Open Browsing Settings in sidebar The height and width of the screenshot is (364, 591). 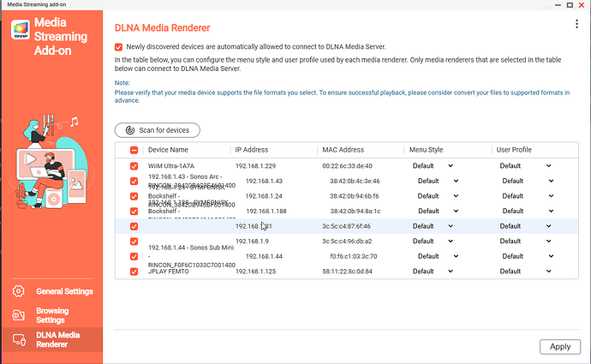[52, 315]
